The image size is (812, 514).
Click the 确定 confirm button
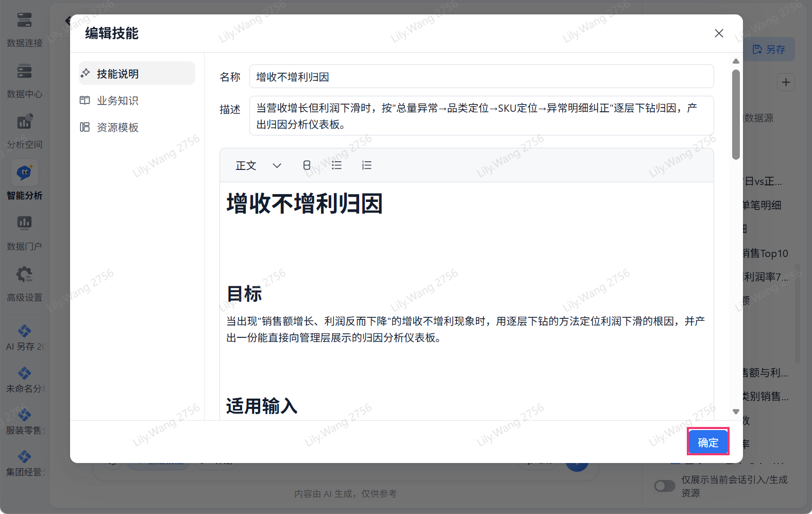[x=708, y=442]
